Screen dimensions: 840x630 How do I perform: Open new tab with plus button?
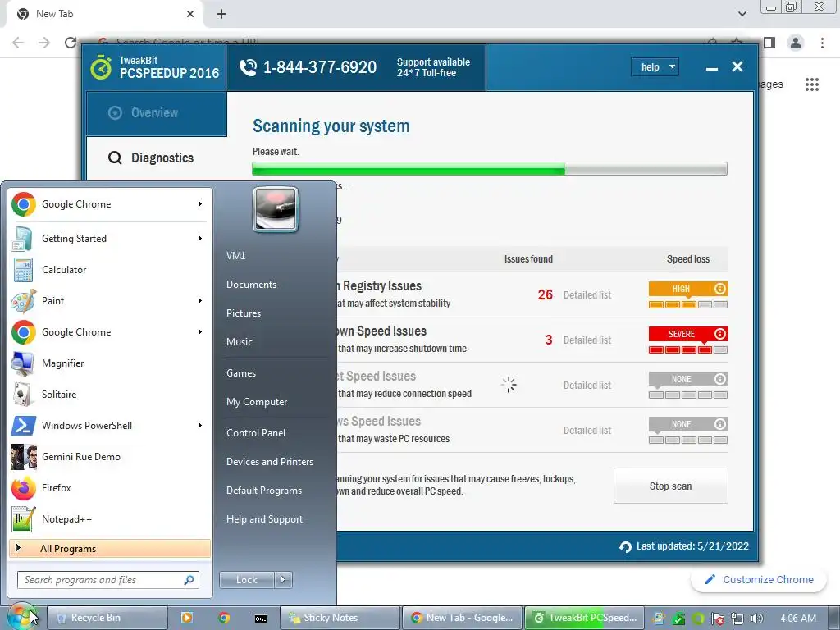pos(221,14)
